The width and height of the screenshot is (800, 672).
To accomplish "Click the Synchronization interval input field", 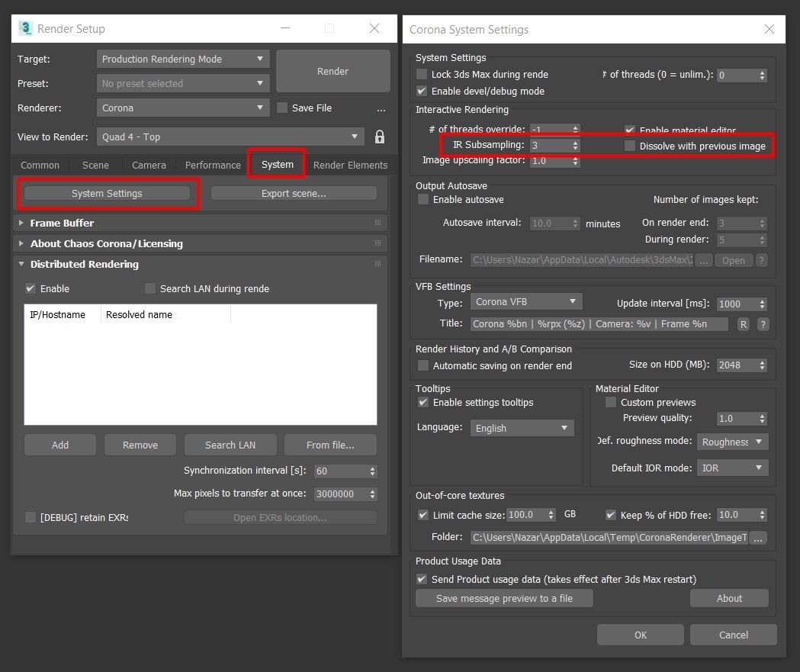I will (341, 471).
